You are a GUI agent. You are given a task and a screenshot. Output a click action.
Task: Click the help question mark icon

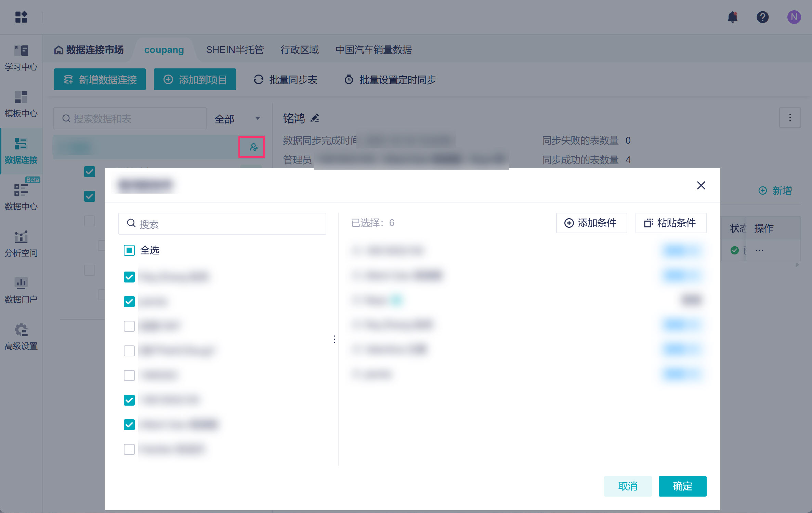point(762,17)
